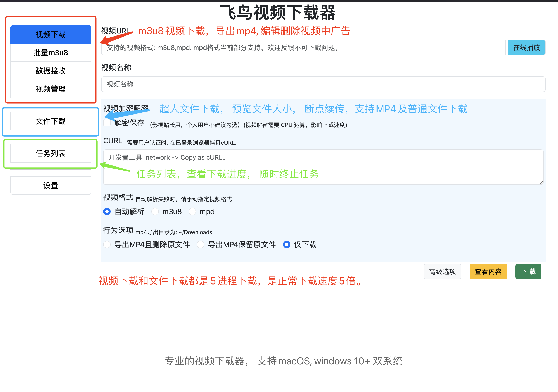
Task: Select the 仅下载 behavior option
Action: click(286, 244)
